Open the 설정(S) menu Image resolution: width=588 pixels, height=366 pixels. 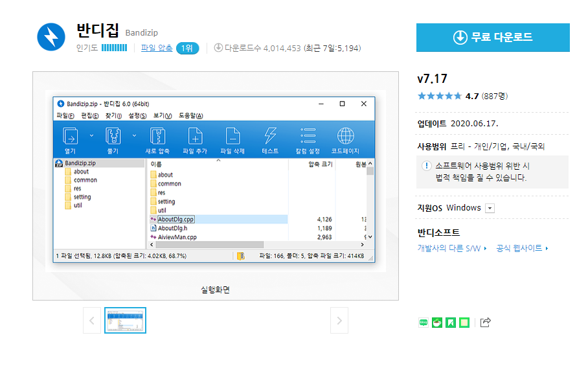tap(138, 115)
